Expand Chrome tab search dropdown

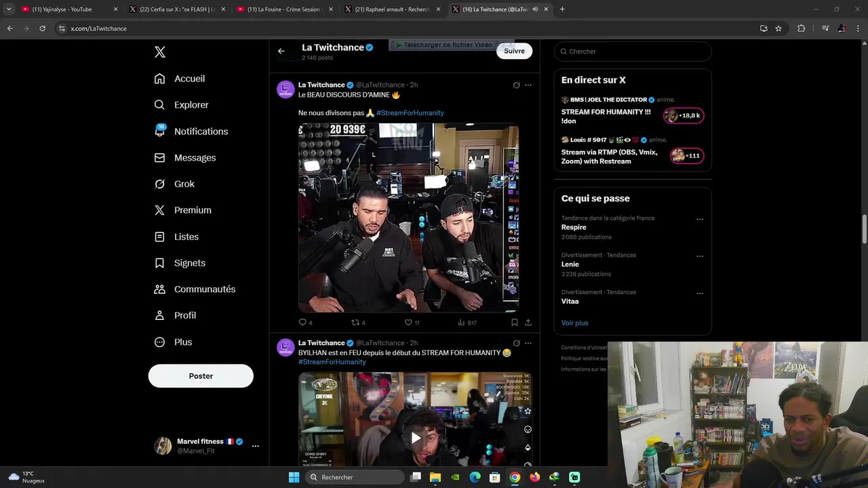tap(8, 9)
